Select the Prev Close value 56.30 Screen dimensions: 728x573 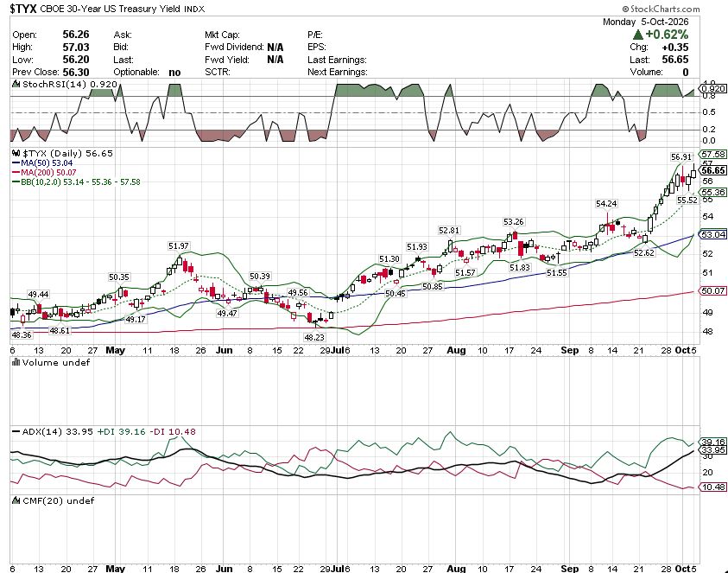coord(76,72)
